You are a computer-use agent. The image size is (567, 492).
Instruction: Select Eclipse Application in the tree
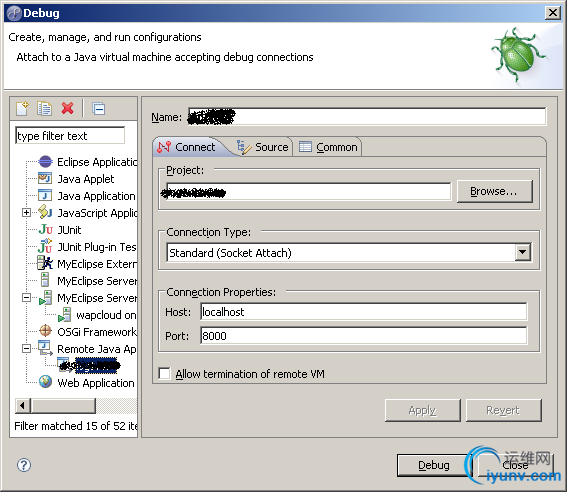click(97, 162)
